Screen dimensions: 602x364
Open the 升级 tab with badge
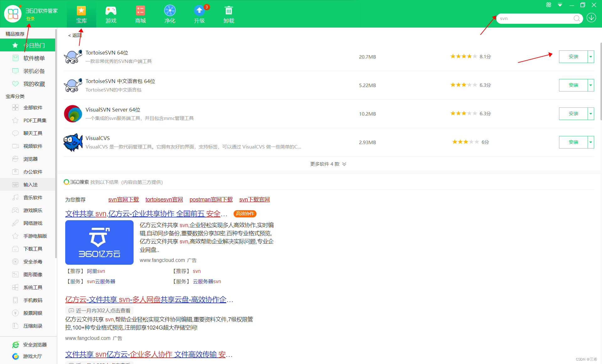(199, 14)
